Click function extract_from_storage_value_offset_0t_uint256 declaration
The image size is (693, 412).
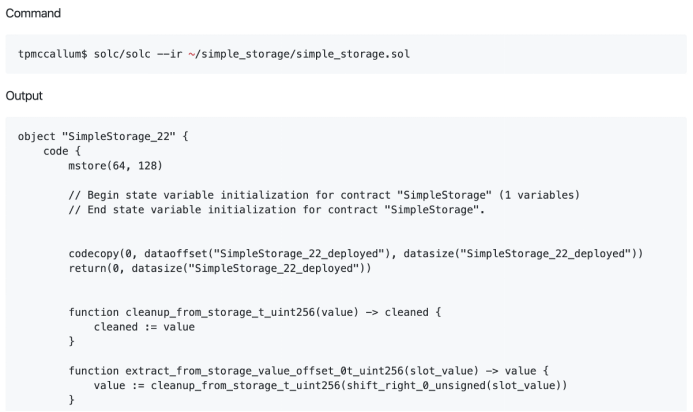tap(308, 371)
